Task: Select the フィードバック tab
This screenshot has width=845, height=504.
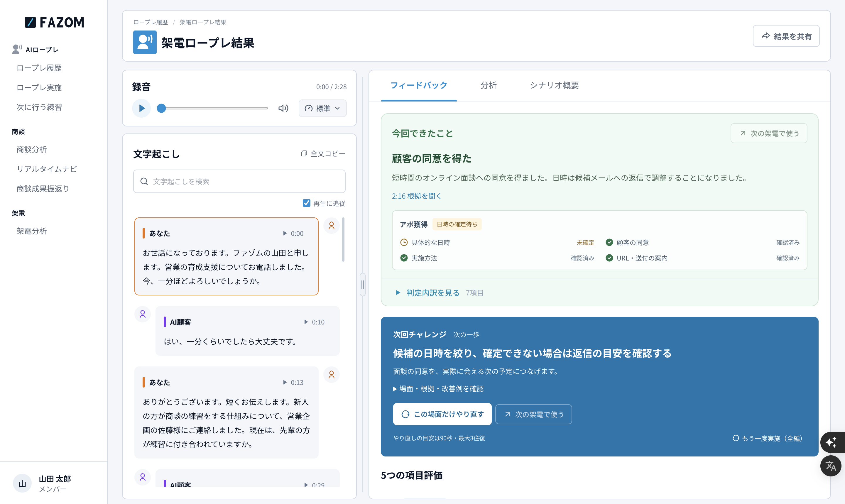Action: coord(419,85)
